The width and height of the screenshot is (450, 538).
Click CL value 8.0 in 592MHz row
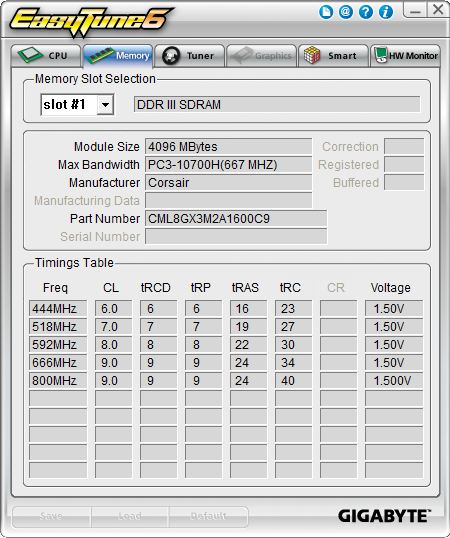click(114, 344)
